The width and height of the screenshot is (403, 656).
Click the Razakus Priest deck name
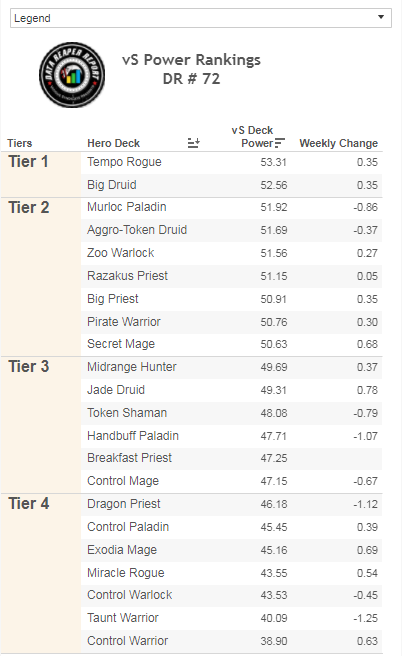[x=127, y=276]
